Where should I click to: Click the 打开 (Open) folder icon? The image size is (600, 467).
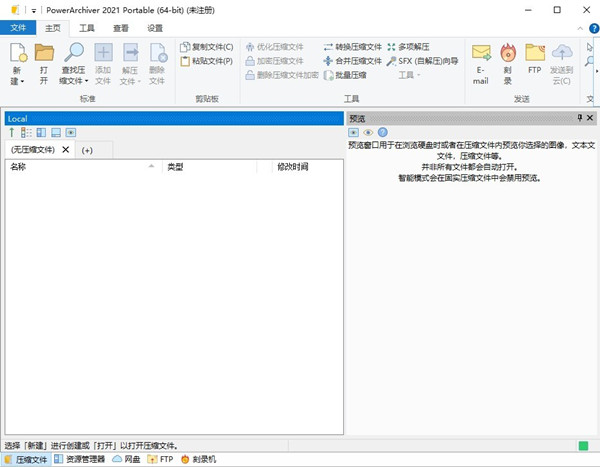click(x=44, y=55)
